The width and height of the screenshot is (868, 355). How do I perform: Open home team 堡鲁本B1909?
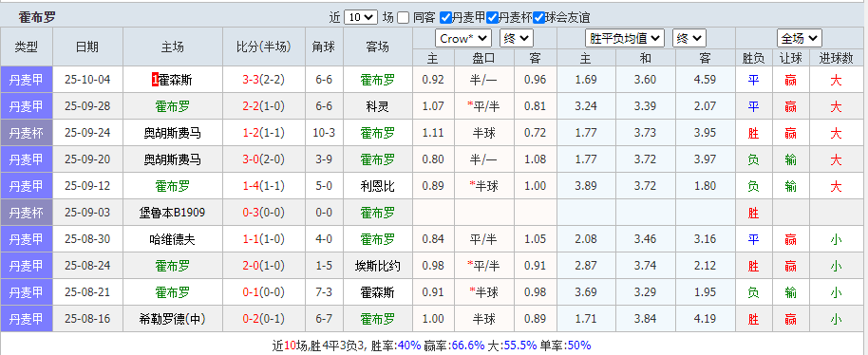coord(172,213)
